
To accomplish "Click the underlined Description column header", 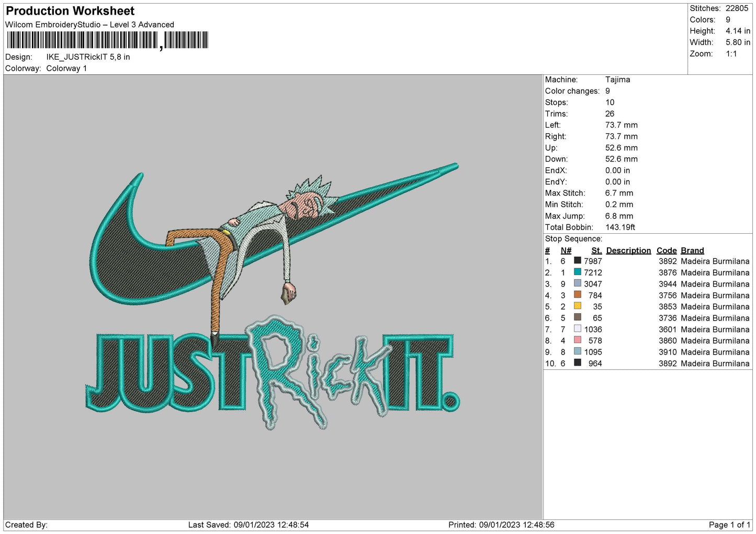I will [x=628, y=251].
